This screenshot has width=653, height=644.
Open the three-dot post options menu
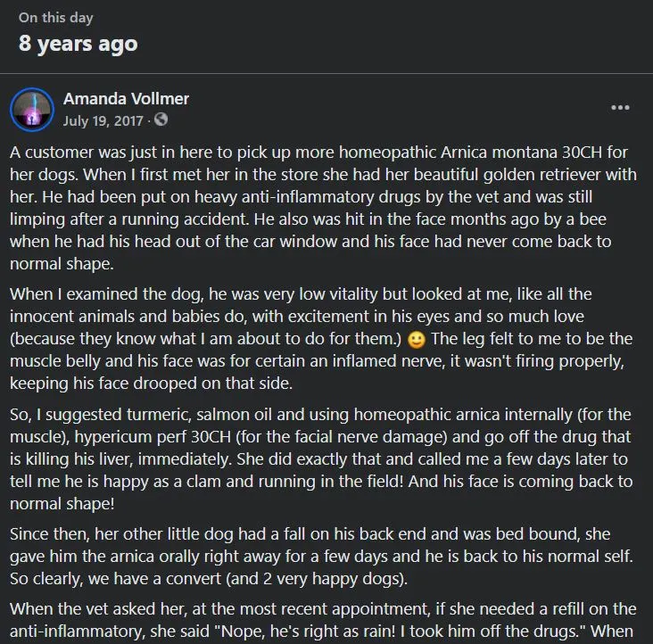(620, 108)
